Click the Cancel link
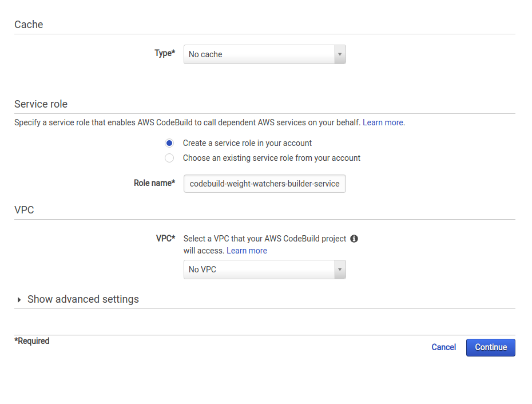Image resolution: width=532 pixels, height=404 pixels. 443,347
